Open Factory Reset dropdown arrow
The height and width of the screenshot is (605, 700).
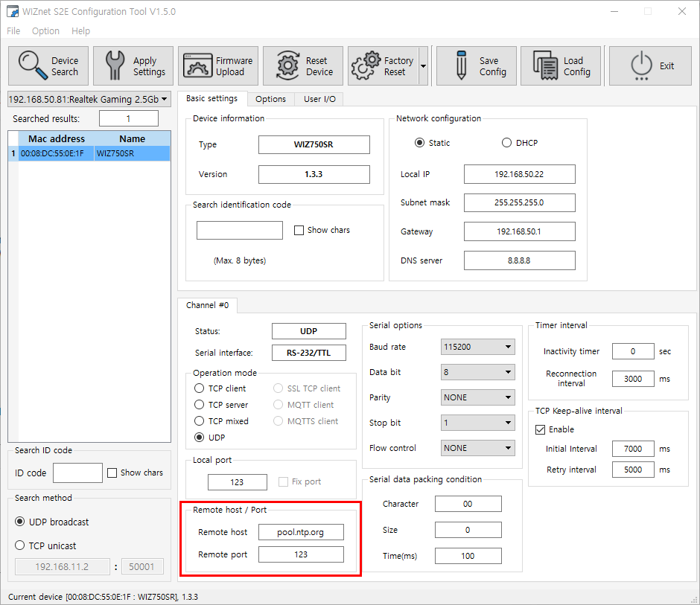[x=423, y=66]
